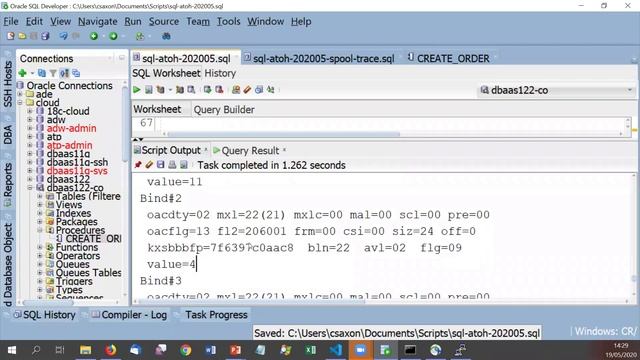
Task: Click the Commit icon in worksheet toolbar
Action: pos(207,90)
